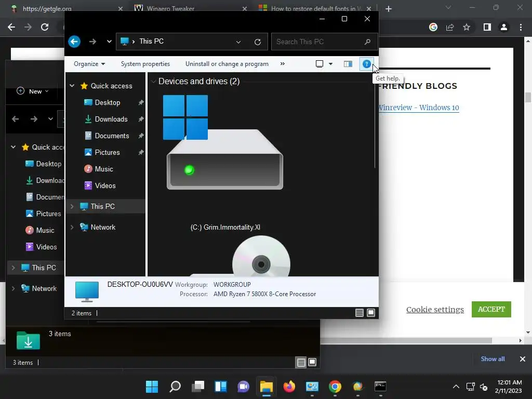Screen dimensions: 532x399
Task: Open Chrome three-dot menu
Action: point(521,27)
